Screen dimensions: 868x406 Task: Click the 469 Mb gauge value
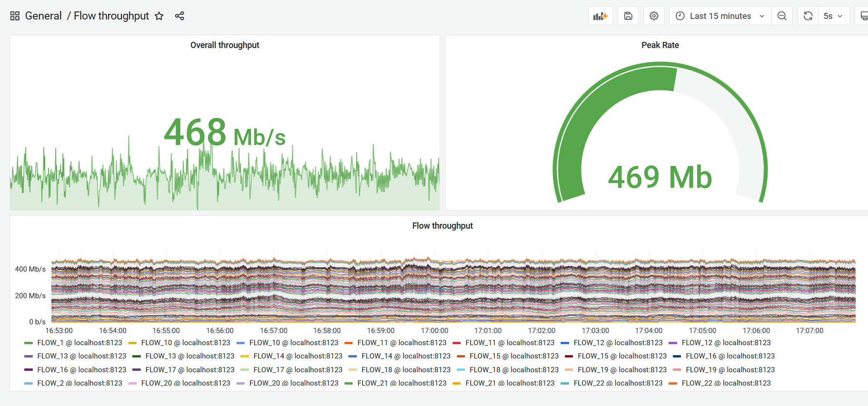coord(660,177)
